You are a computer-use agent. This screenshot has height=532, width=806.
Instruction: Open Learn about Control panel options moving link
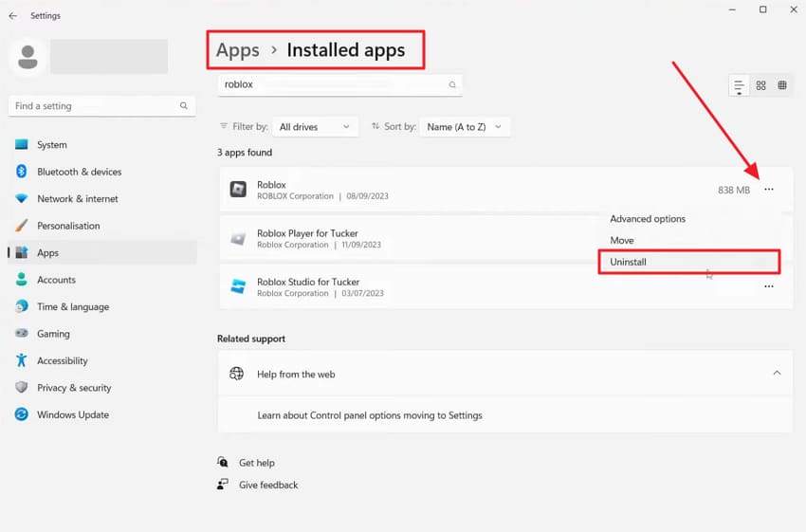coord(370,415)
